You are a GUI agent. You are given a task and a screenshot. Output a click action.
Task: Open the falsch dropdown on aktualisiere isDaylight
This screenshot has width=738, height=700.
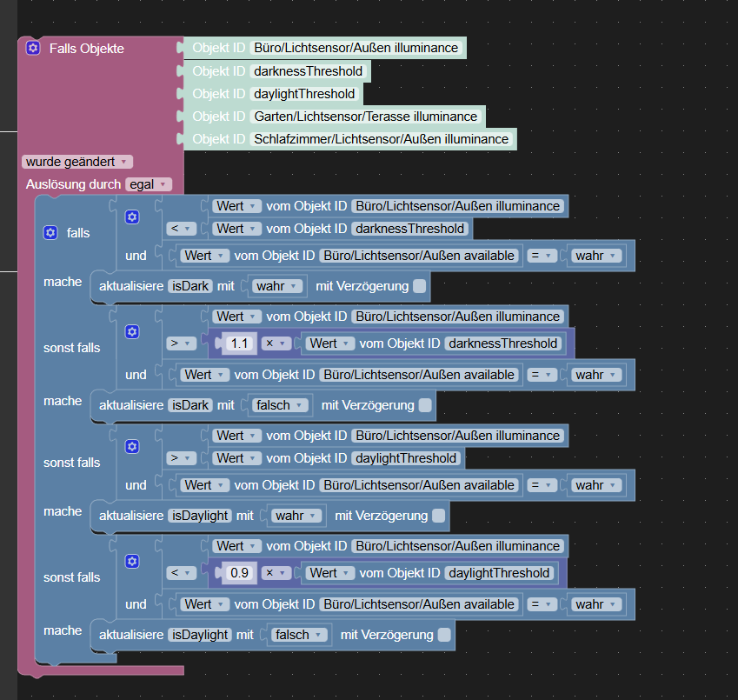click(x=300, y=635)
